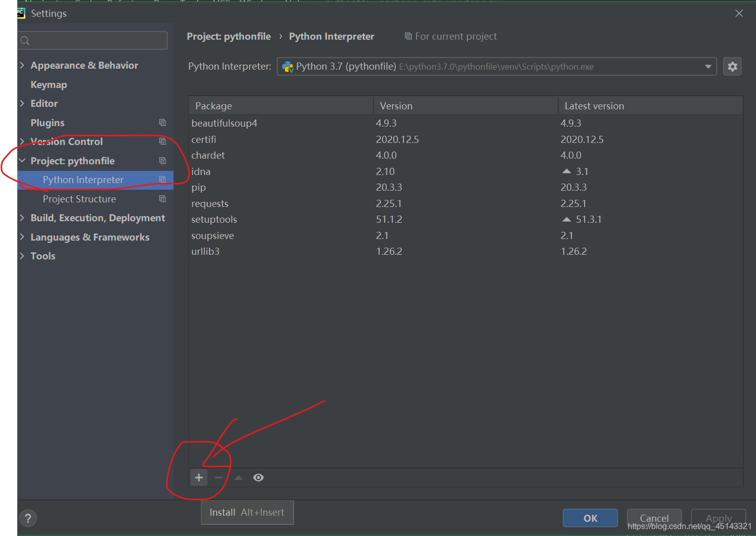This screenshot has height=536, width=756.
Task: Select the soupsieve package row
Action: [x=466, y=235]
